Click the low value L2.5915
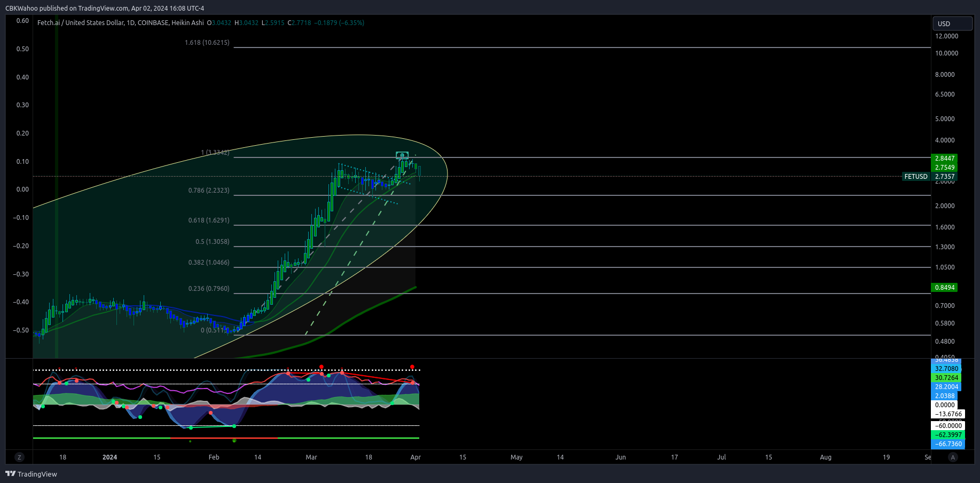This screenshot has height=483, width=980. [x=273, y=23]
